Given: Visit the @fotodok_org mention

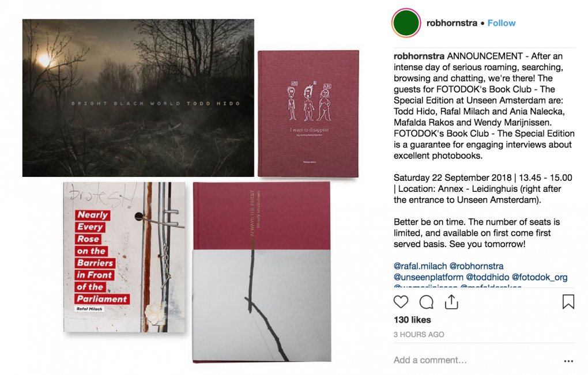Looking at the screenshot, I should pos(540,277).
